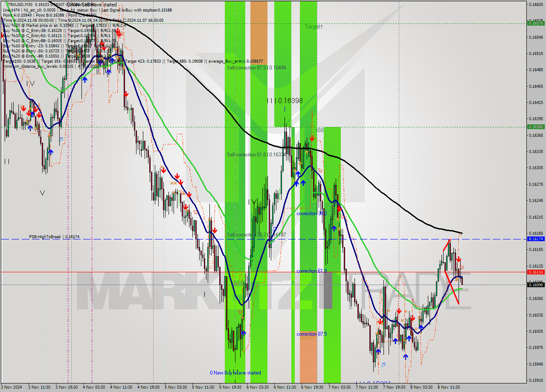Click the 0.16605 price axis label

coord(536,4)
